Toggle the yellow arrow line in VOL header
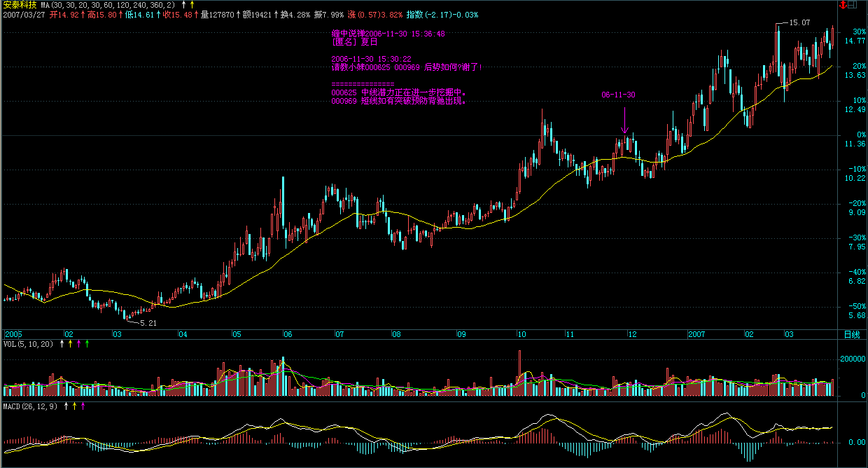Viewport: 868px width, 468px height. 70,344
